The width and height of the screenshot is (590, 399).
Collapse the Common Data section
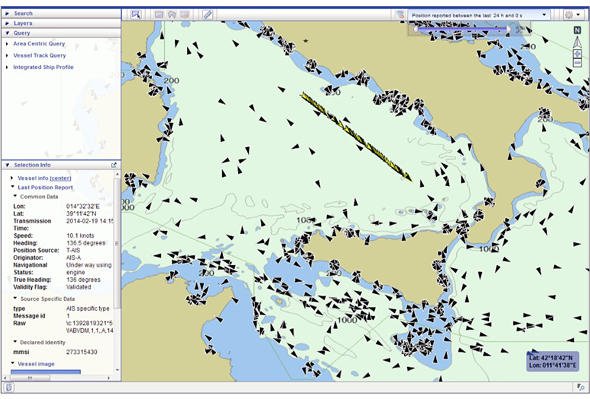15,196
